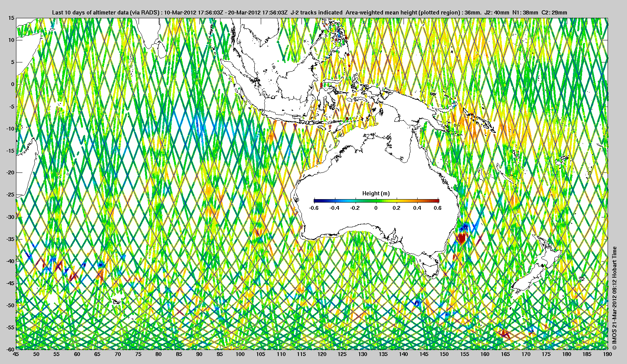Click the "-0.4" colorbar tick label
The height and width of the screenshot is (364, 627).
(335, 208)
